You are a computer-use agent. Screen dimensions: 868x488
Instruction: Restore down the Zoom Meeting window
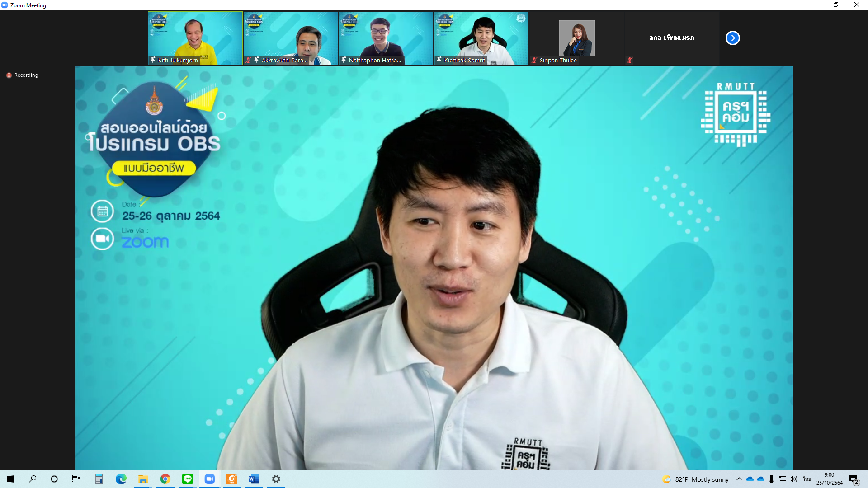pos(836,5)
